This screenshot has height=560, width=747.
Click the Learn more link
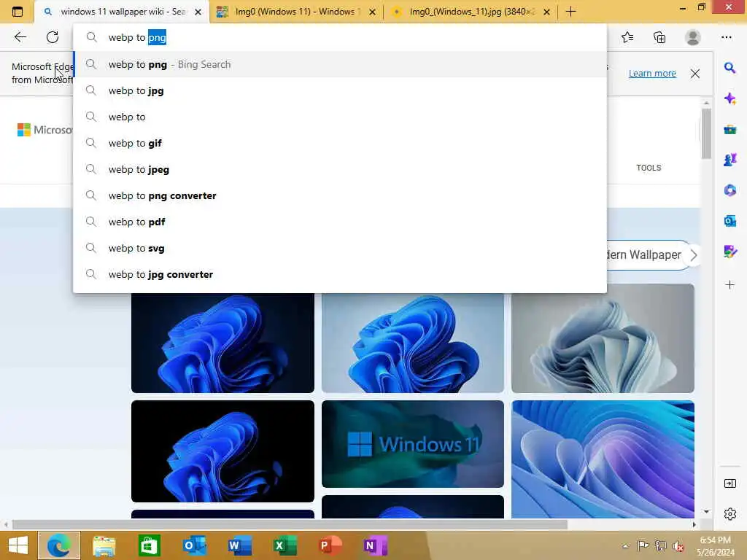tap(652, 74)
